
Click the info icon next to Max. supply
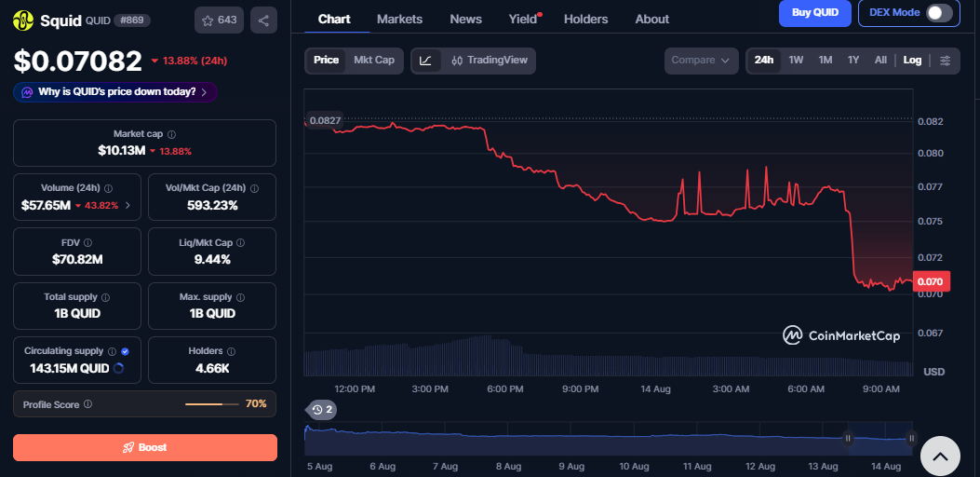point(241,297)
